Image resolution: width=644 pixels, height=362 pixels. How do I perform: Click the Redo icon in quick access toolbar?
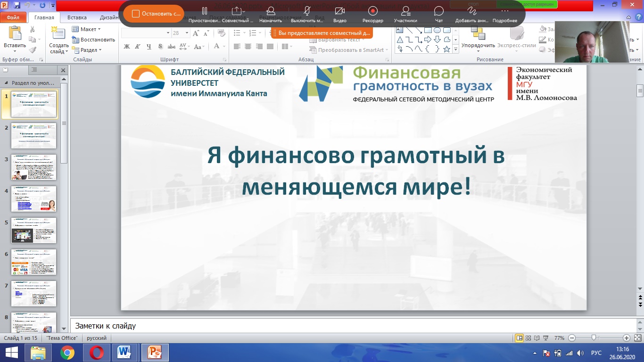43,6
